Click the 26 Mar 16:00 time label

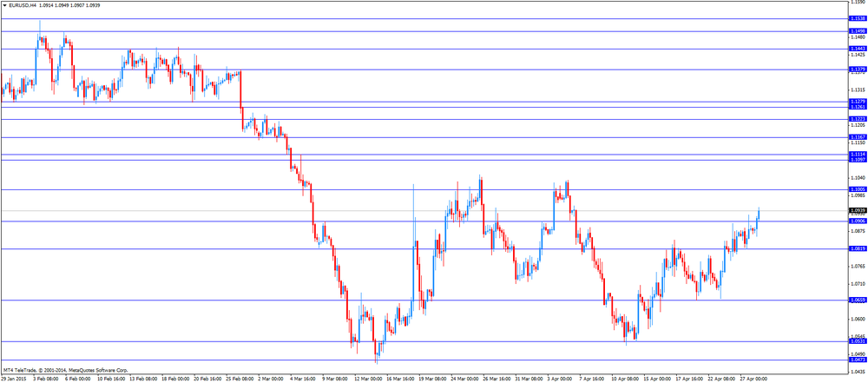point(497,379)
